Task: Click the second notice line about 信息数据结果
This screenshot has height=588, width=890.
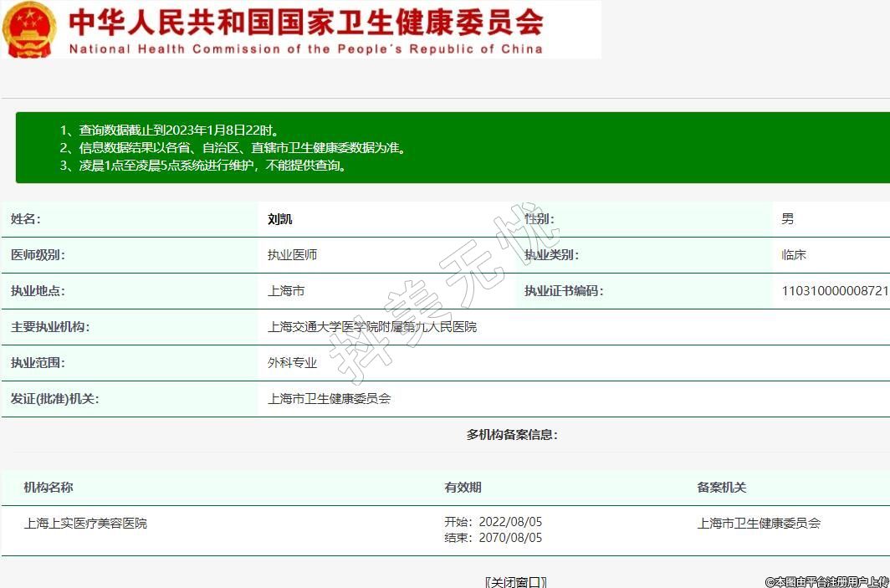Action: tap(233, 148)
